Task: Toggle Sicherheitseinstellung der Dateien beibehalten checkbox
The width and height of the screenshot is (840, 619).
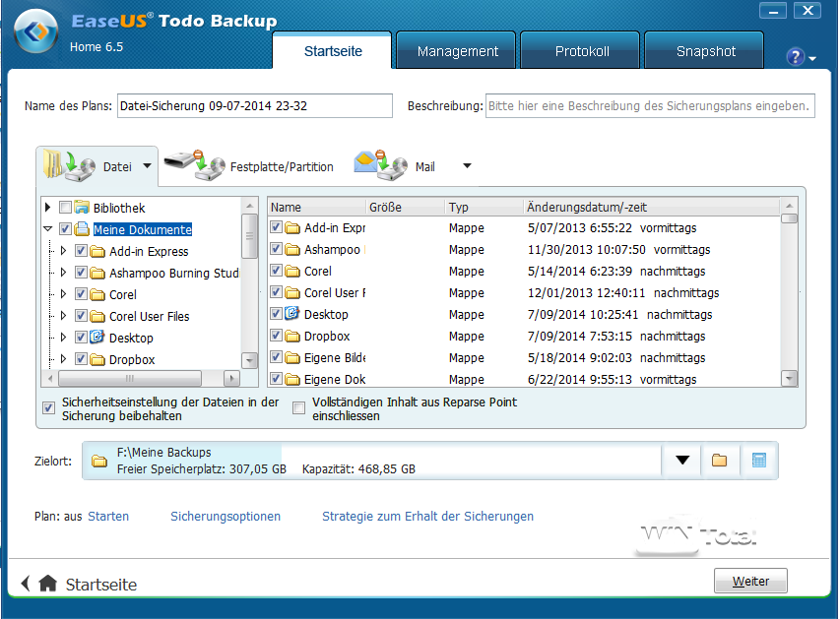Action: pyautogui.click(x=48, y=408)
